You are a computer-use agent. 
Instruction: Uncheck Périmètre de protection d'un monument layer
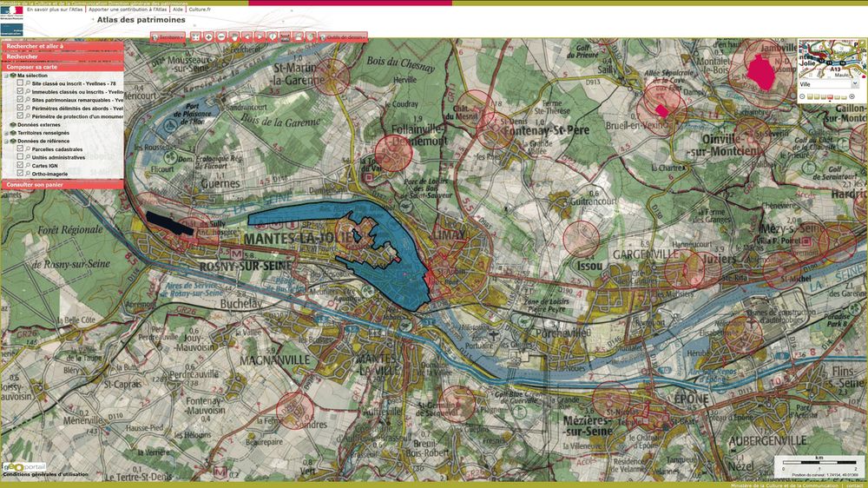pyautogui.click(x=21, y=116)
